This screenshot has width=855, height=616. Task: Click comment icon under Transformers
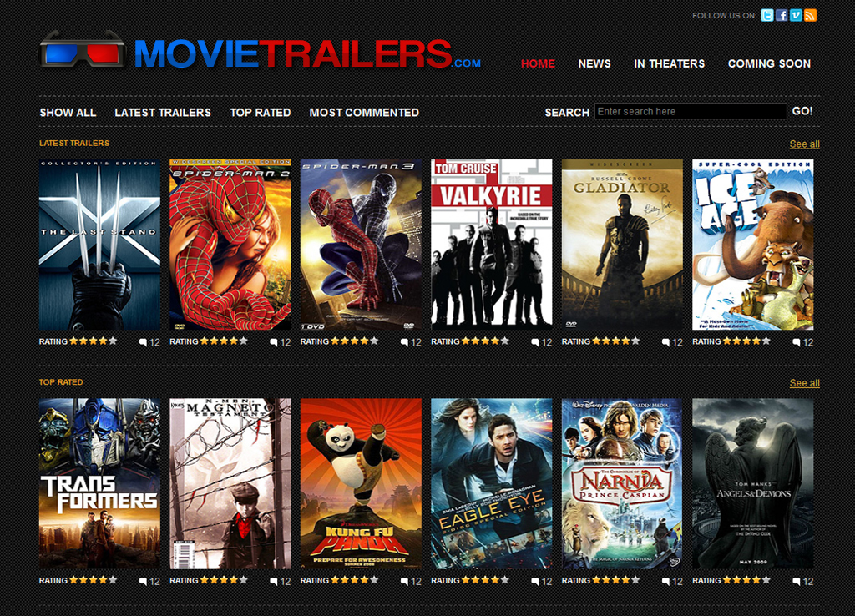point(143,581)
